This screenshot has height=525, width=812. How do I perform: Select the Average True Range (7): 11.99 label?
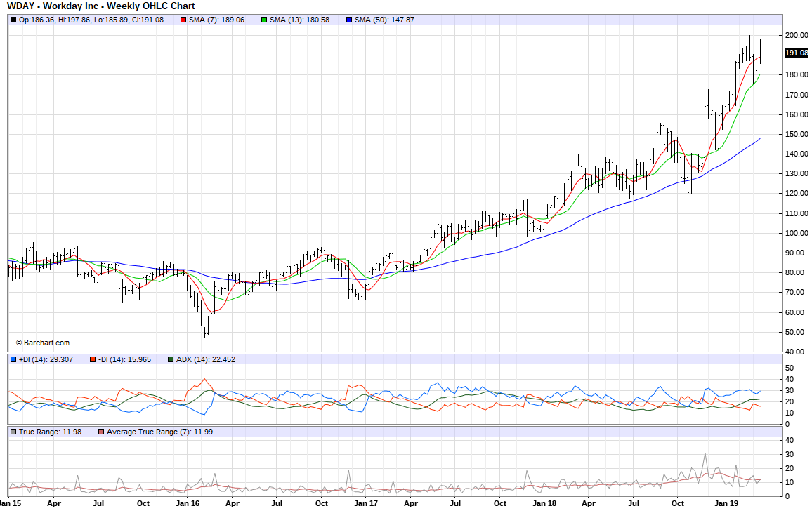(159, 432)
